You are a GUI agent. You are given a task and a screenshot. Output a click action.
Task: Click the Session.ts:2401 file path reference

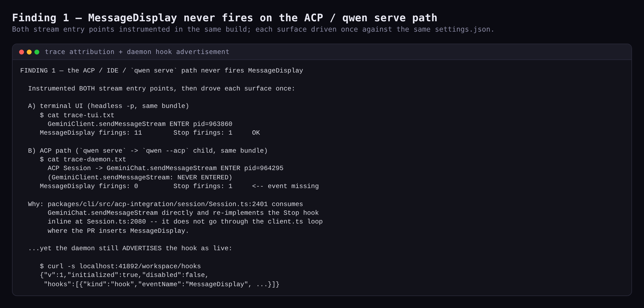click(158, 204)
